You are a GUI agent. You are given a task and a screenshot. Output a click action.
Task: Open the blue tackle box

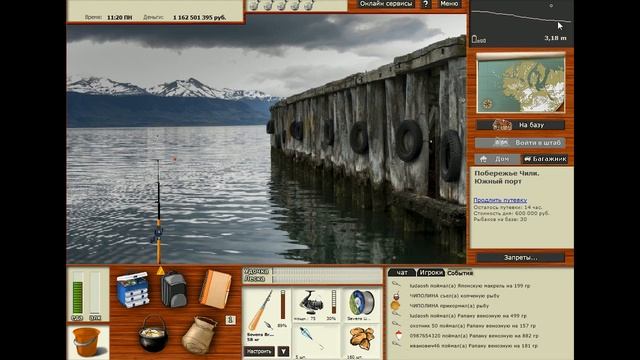point(133,290)
